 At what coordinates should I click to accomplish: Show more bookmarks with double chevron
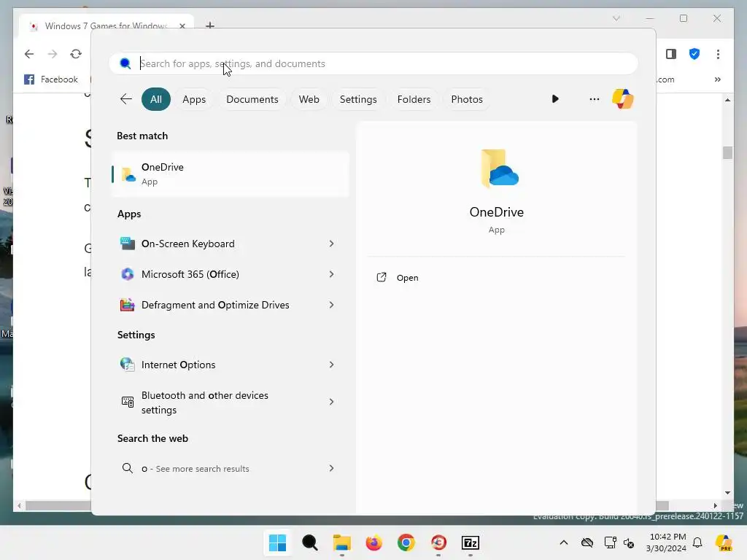(x=718, y=79)
